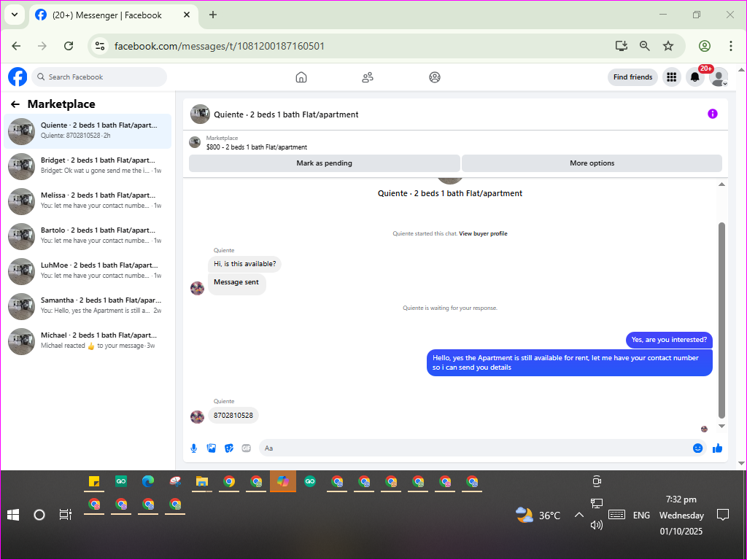Screen dimensions: 747x560
Task: Open File Explorer from the taskbar
Action: (x=202, y=481)
